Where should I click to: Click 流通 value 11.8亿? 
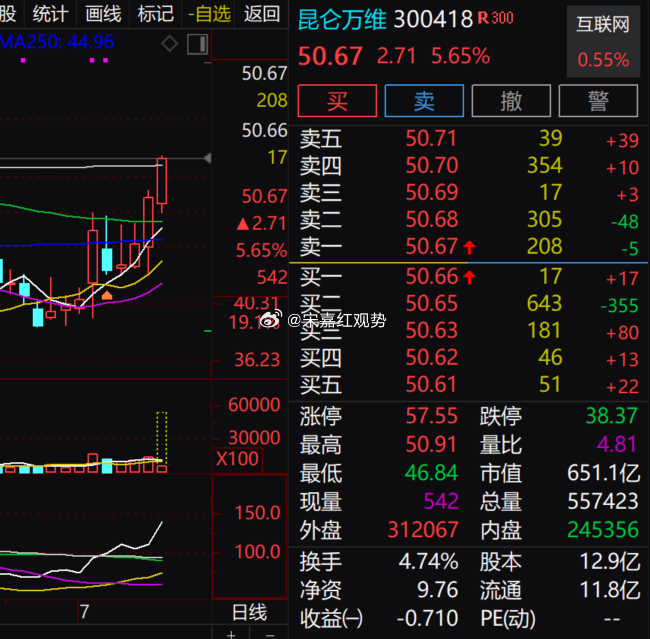point(610,590)
